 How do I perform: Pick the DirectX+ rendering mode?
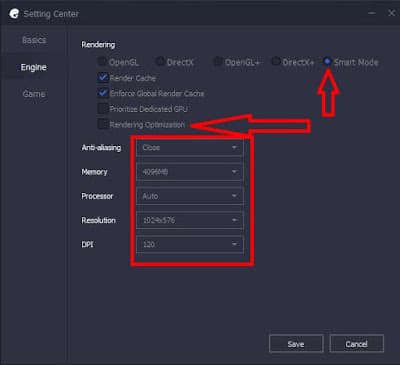tap(276, 62)
